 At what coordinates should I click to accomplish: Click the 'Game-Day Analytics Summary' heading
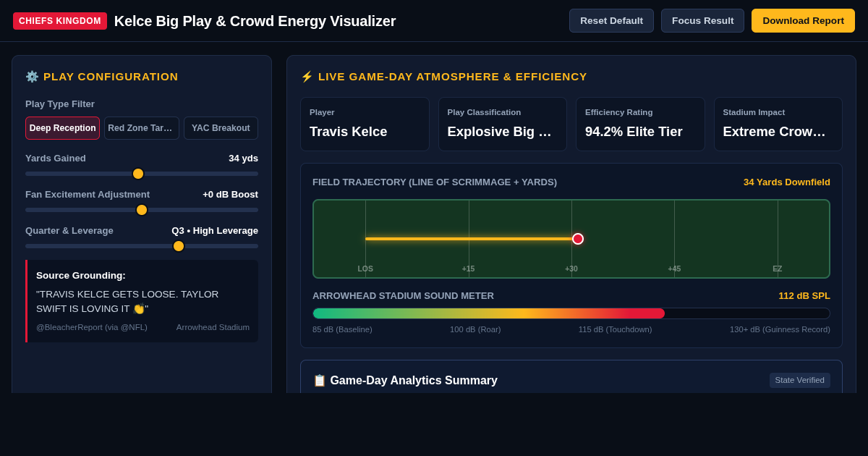(x=414, y=381)
